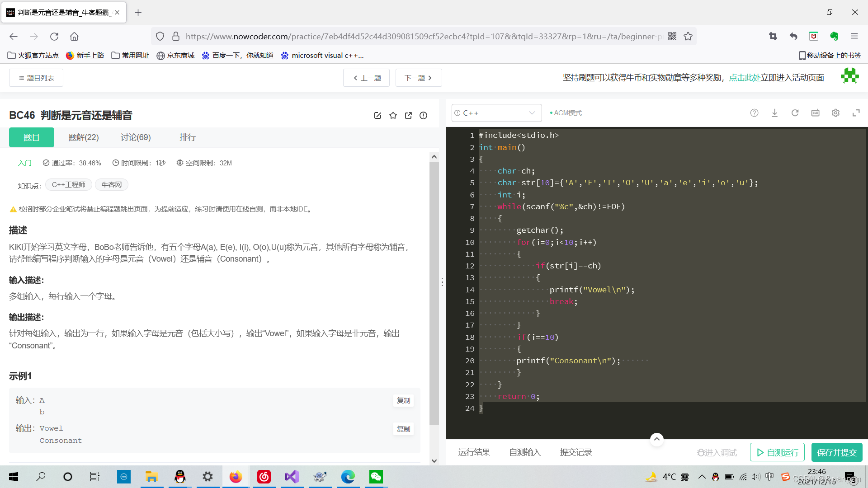
Task: Open the 京东商城 bookmark
Action: (x=175, y=55)
